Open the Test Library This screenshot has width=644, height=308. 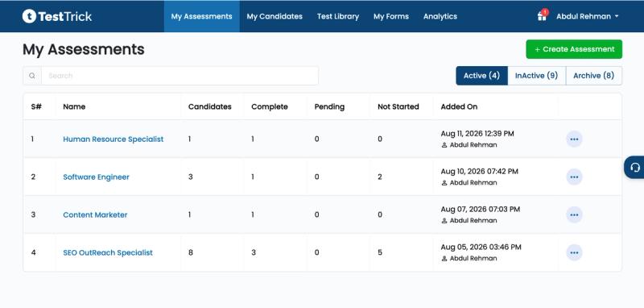(338, 16)
